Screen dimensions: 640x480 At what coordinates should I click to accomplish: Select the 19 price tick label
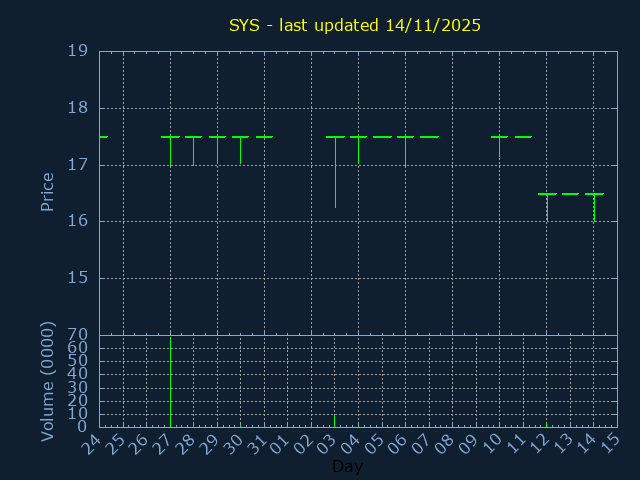tap(78, 51)
